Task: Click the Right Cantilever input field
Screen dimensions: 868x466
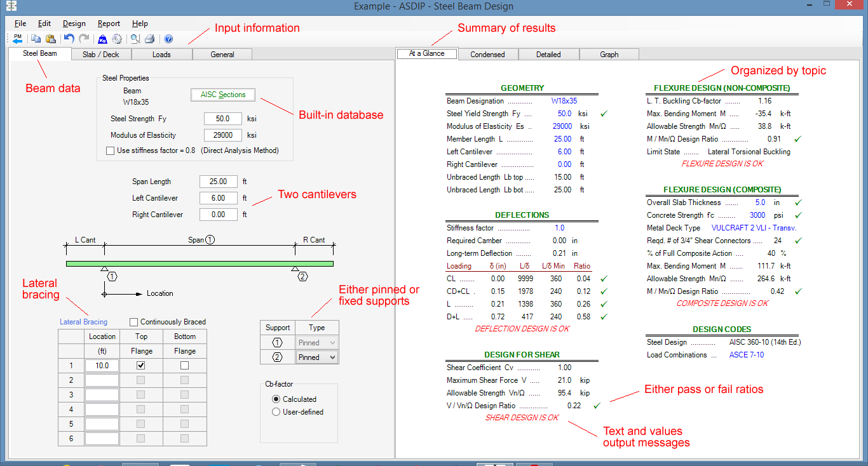Action: pyautogui.click(x=219, y=215)
